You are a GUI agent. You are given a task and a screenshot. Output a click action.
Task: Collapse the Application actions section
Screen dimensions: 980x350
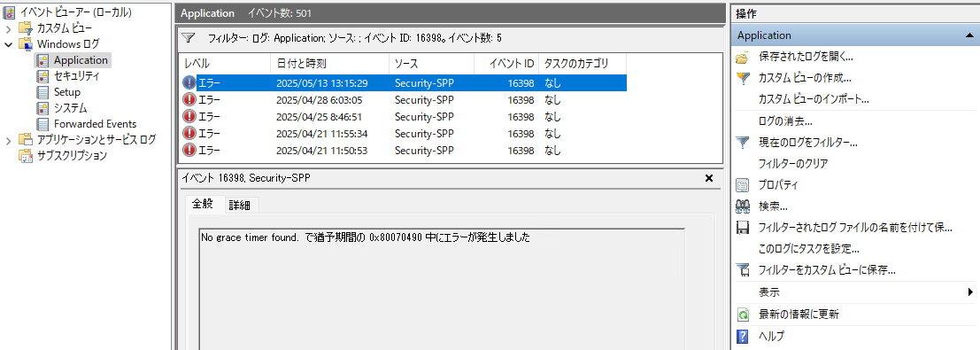[968, 35]
